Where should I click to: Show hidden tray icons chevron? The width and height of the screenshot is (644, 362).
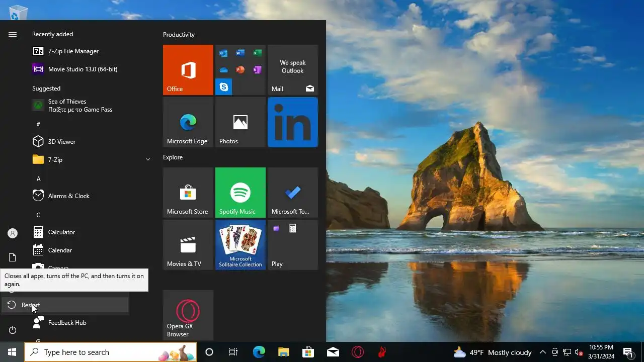(543, 352)
